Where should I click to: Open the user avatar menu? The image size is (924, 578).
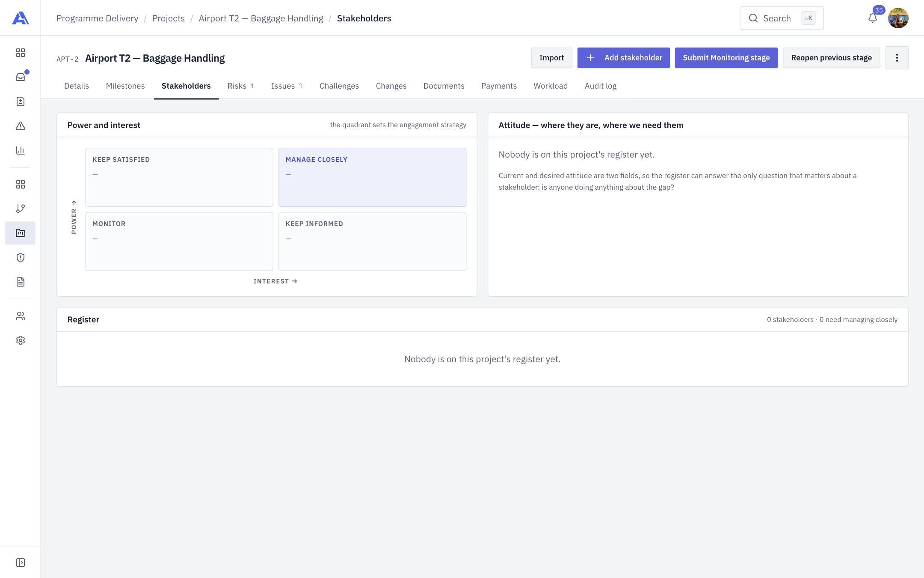pyautogui.click(x=898, y=18)
